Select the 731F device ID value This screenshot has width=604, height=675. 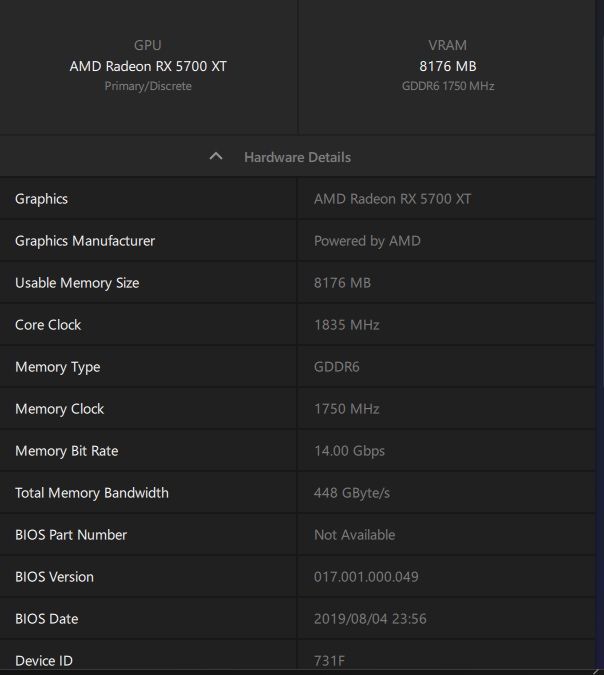click(x=329, y=661)
